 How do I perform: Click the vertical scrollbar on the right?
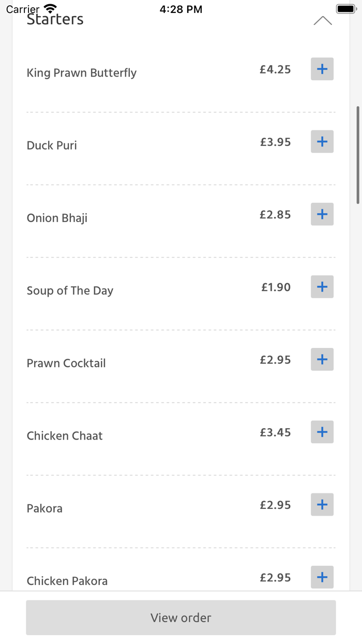(x=357, y=155)
